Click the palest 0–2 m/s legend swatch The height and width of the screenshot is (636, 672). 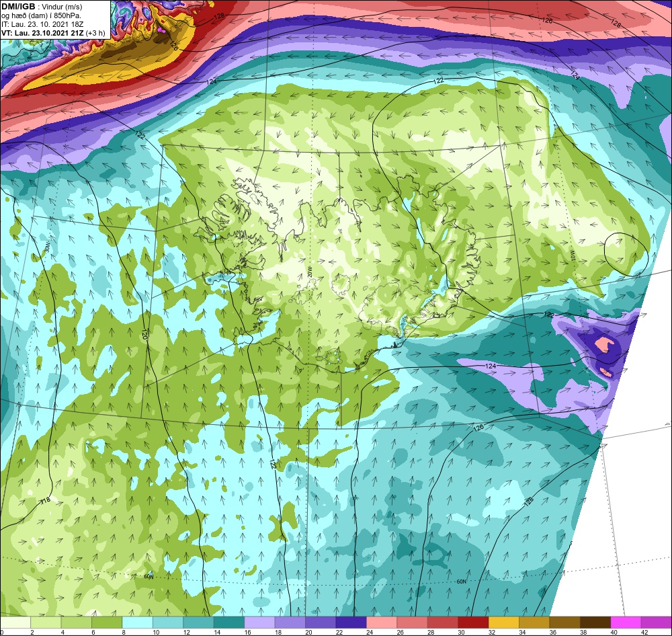pos(15,623)
